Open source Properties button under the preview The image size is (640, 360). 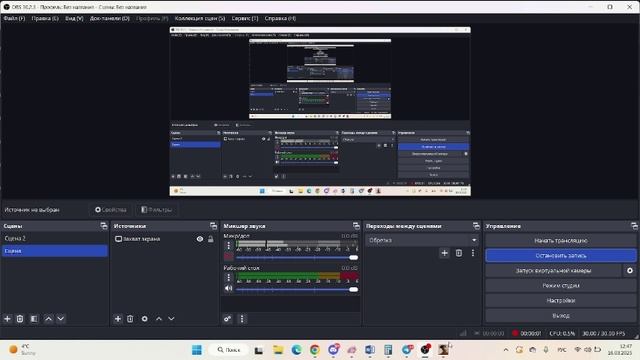pyautogui.click(x=111, y=210)
